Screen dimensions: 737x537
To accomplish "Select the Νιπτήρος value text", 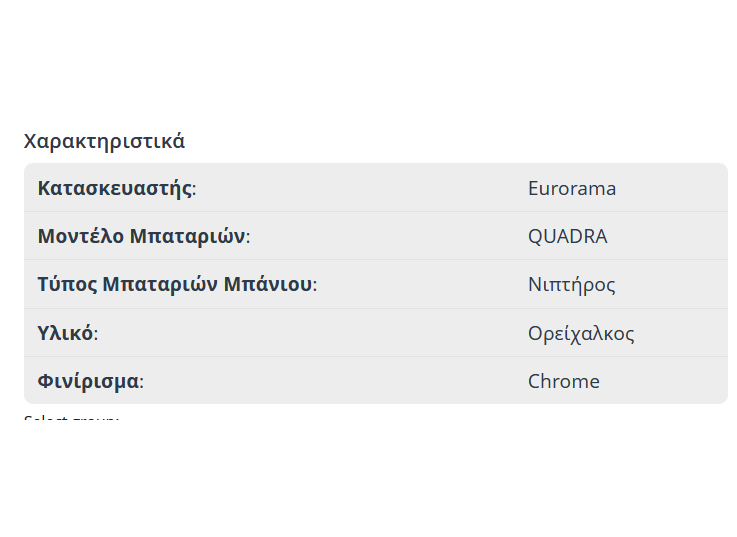I will pyautogui.click(x=571, y=284).
